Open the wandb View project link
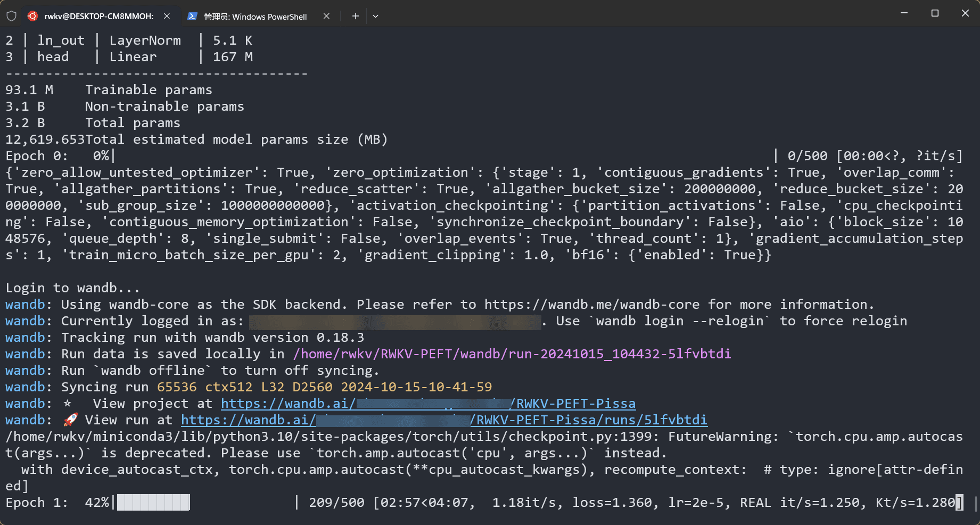Screen dimensions: 980x525 [x=428, y=404]
